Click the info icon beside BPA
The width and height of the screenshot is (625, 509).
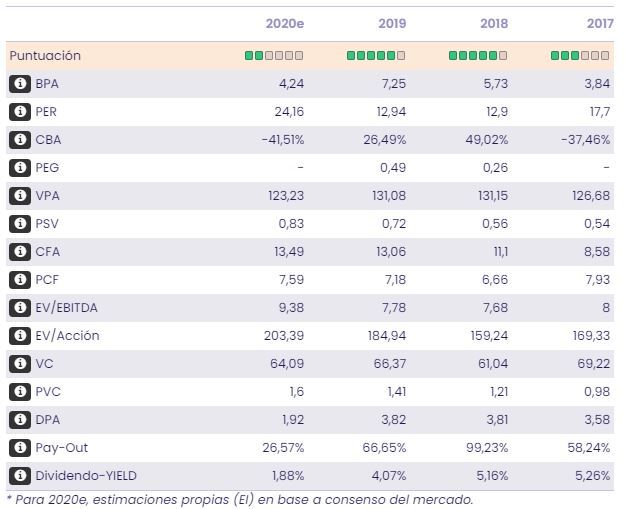tap(19, 84)
